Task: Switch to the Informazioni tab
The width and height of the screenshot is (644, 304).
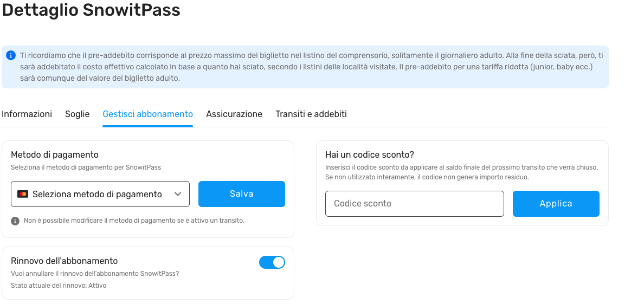Action: [x=27, y=114]
